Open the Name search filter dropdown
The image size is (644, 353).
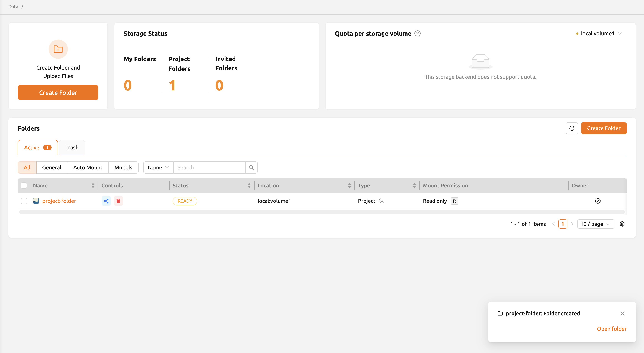(x=158, y=167)
